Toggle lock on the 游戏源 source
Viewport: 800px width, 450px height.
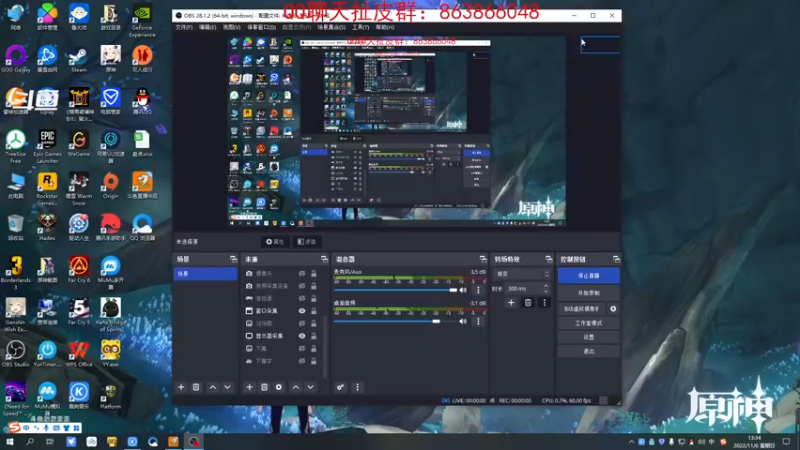click(314, 298)
